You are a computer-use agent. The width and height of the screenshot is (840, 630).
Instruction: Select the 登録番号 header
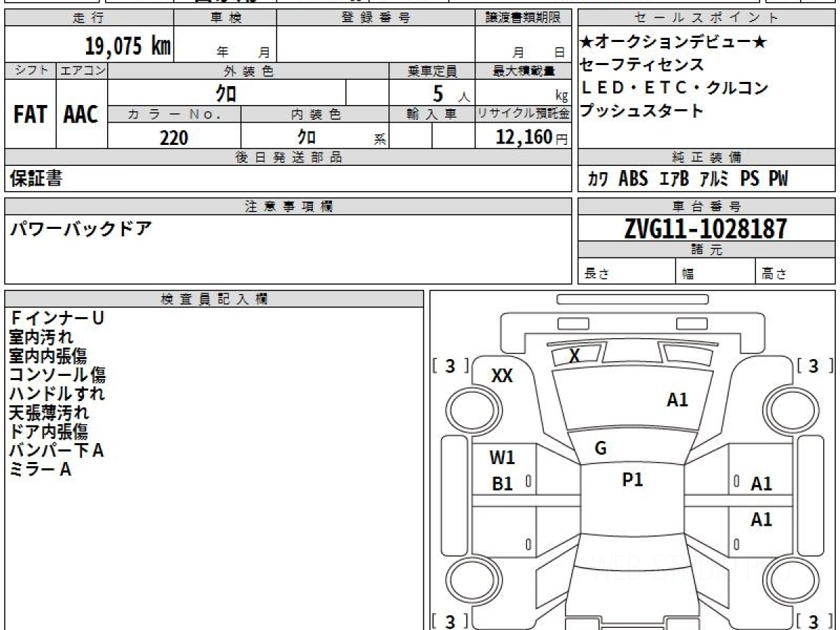coord(375,18)
